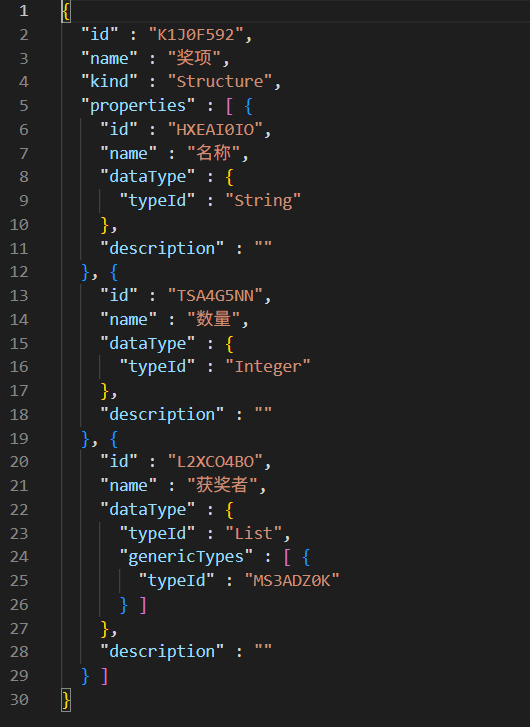
Task: Click the "dataType" key on line 22
Action: 148,510
